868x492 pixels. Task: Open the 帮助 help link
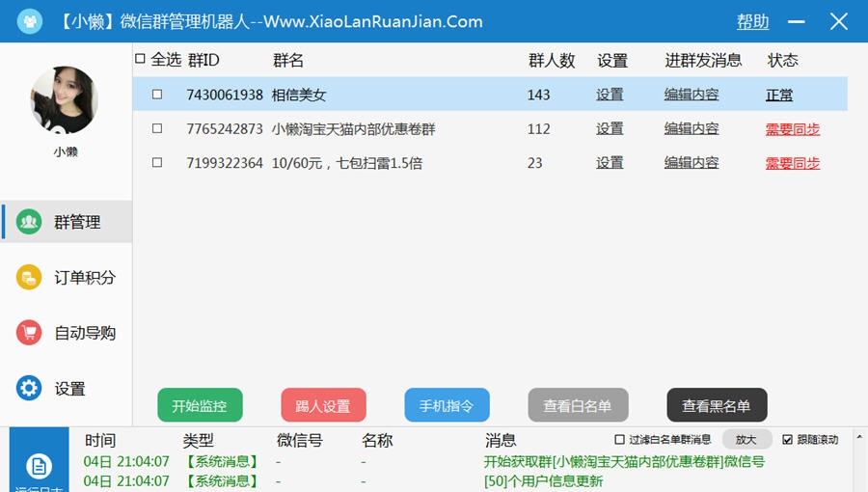coord(752,21)
